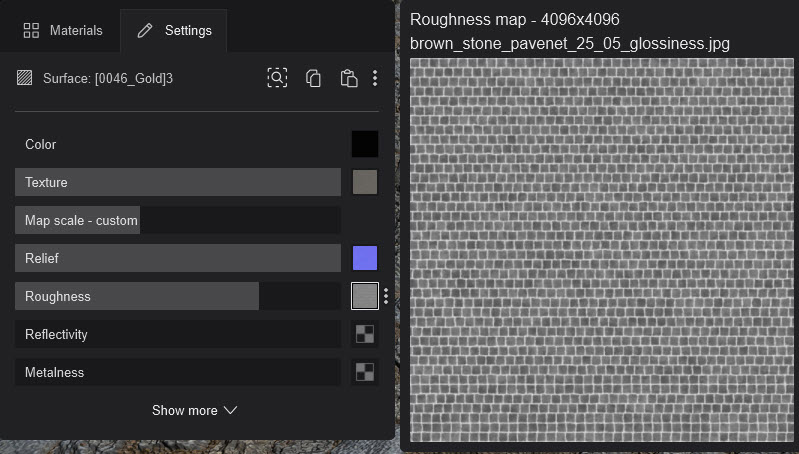Click the Texture intensity slider

[x=178, y=182]
